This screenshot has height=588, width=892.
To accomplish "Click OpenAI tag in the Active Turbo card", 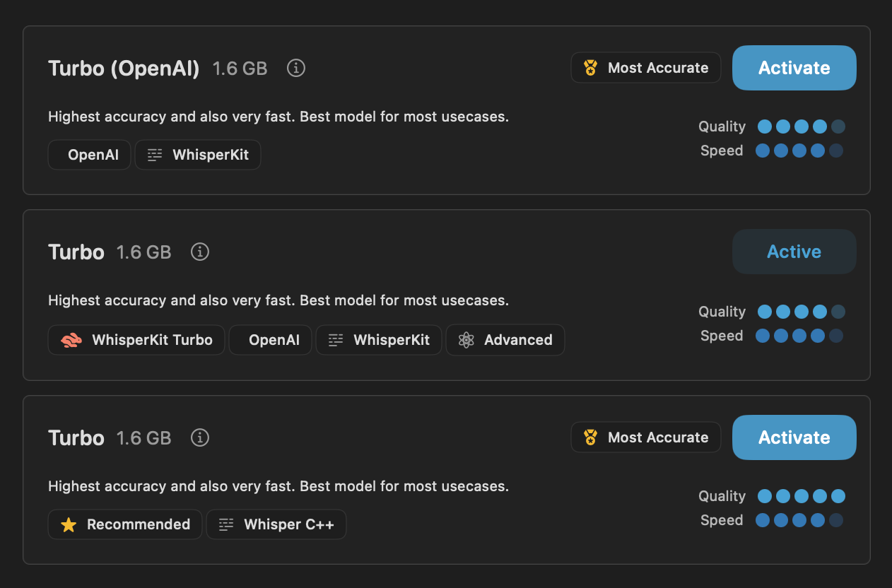I will 274,340.
